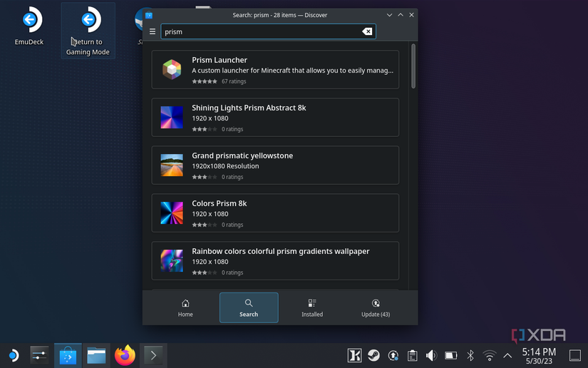Minimize the Discover window
The width and height of the screenshot is (588, 368).
(x=389, y=15)
